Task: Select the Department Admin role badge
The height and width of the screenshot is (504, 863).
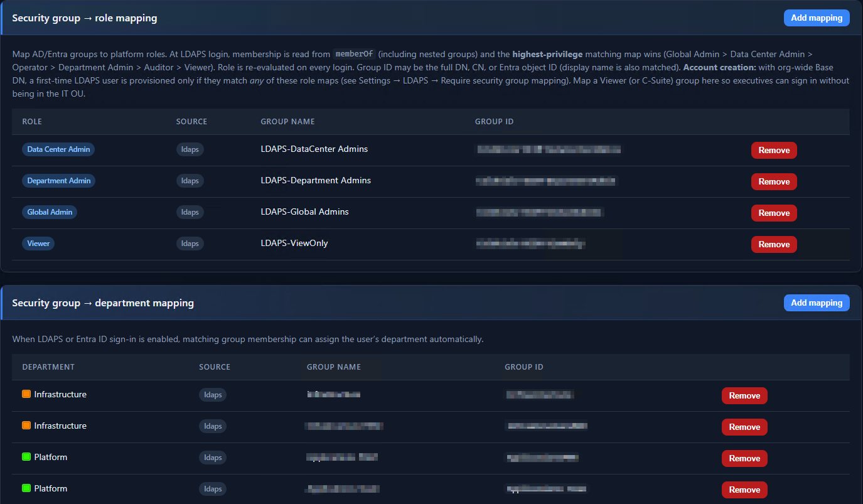Action: [59, 181]
